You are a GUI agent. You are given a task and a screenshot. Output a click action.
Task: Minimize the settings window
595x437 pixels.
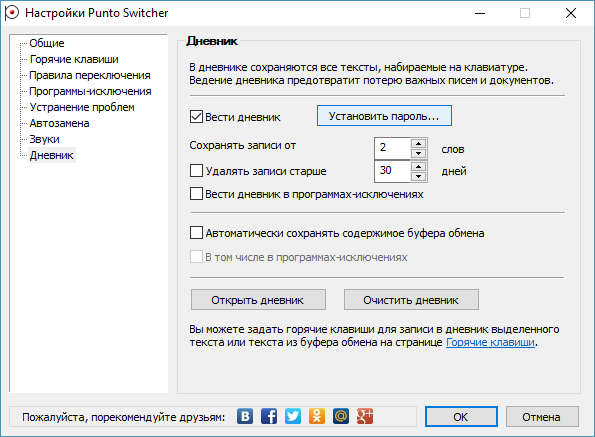coord(480,13)
